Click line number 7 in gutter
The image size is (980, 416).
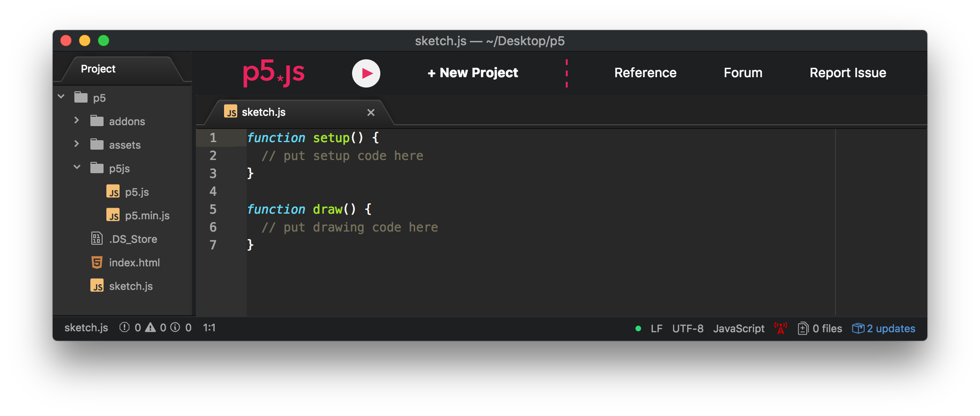pos(213,245)
